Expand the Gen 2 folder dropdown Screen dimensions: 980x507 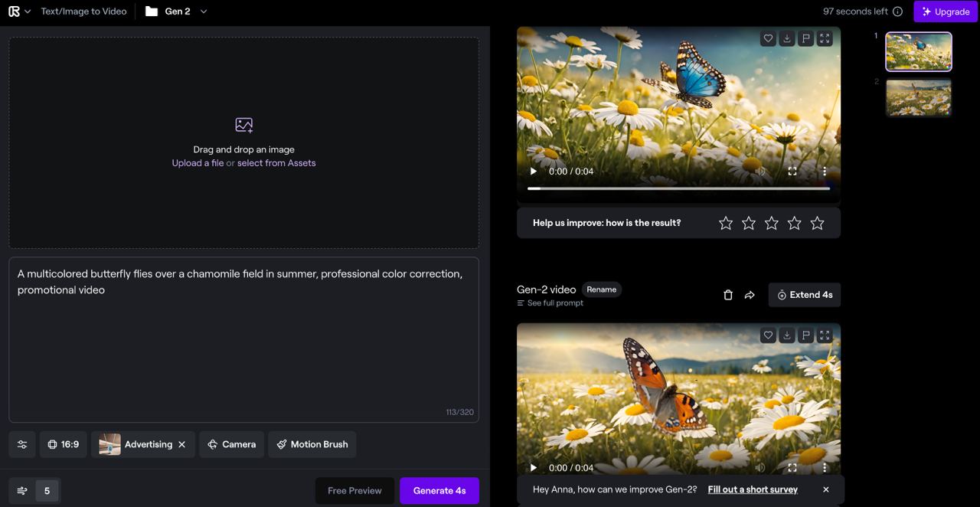204,11
